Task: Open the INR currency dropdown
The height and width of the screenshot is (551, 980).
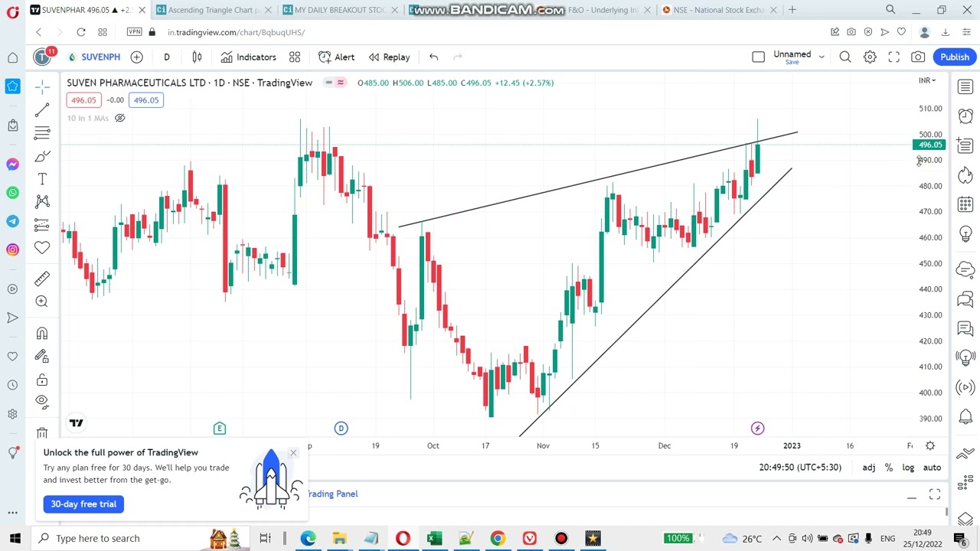Action: 927,80
